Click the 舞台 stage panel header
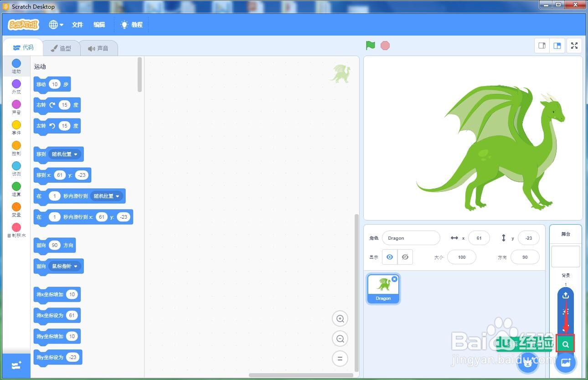Image resolution: width=588 pixels, height=380 pixels. coord(566,234)
